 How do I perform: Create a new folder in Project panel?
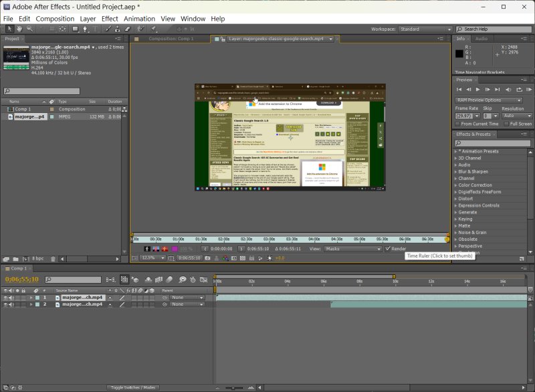[x=15, y=258]
